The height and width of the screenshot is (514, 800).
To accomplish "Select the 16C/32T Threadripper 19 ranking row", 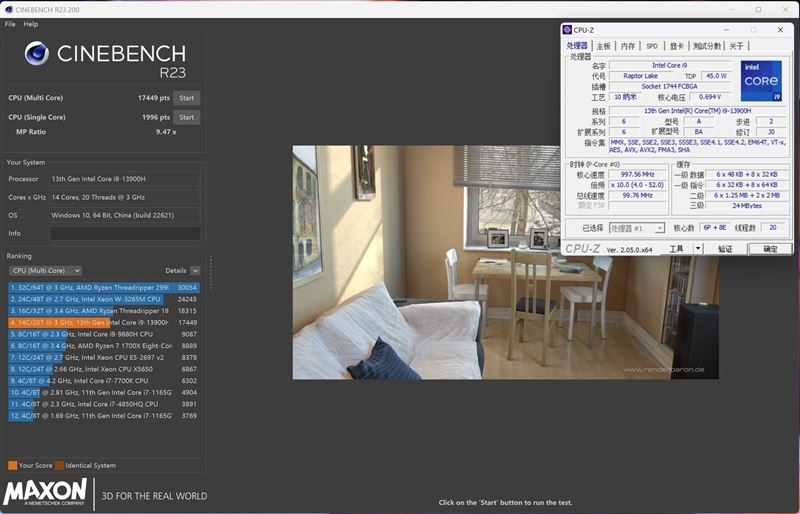I will click(104, 311).
